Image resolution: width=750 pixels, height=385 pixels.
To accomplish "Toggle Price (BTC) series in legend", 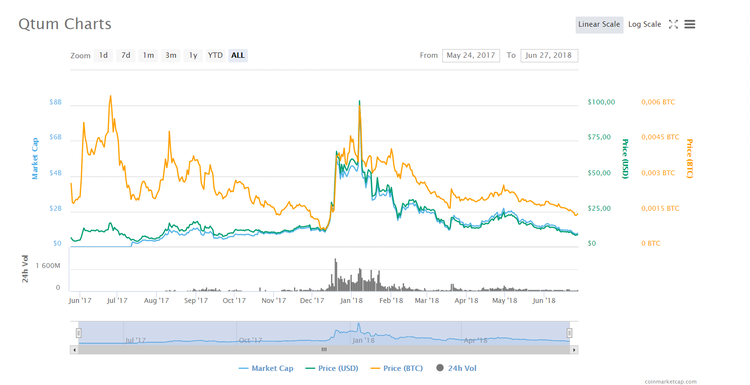I will pos(397,368).
